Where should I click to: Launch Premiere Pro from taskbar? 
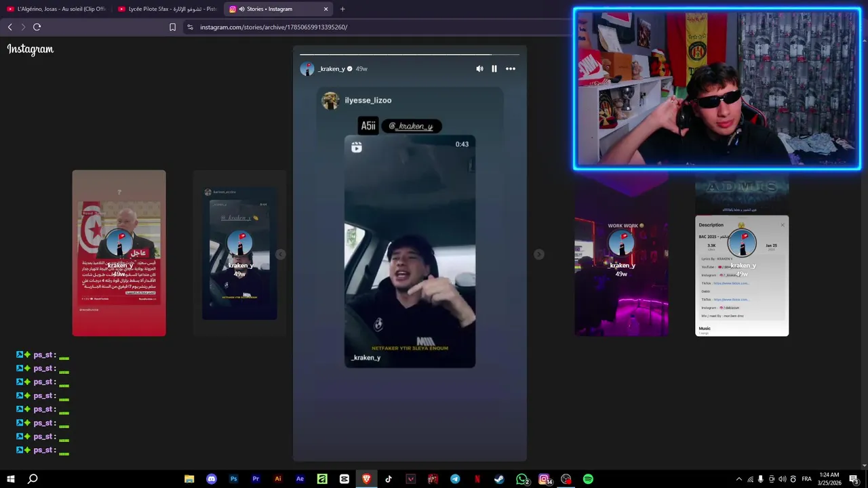(256, 479)
